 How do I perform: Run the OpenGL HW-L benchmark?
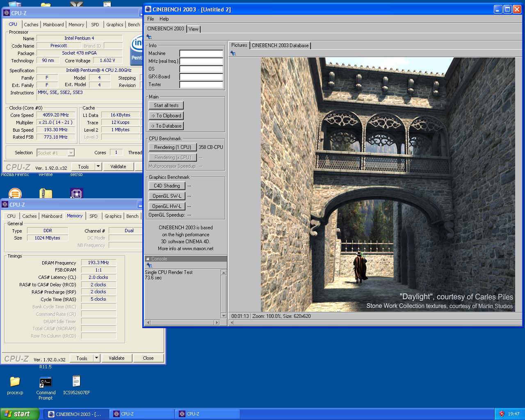[167, 206]
